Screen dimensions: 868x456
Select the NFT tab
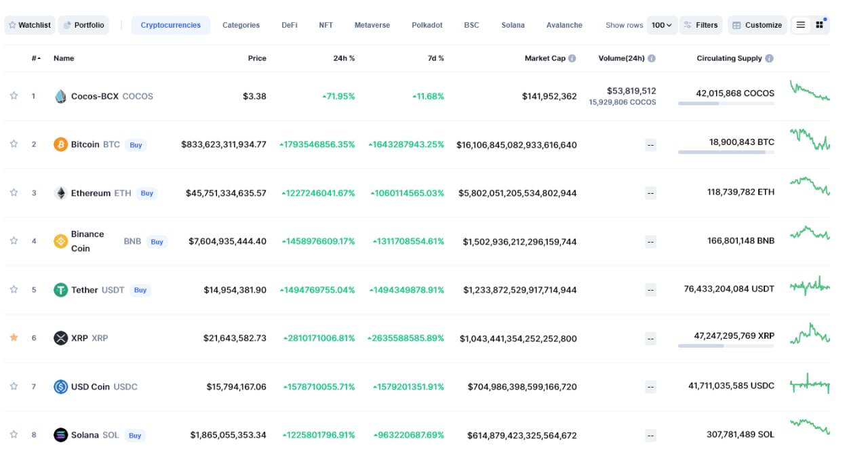(325, 25)
